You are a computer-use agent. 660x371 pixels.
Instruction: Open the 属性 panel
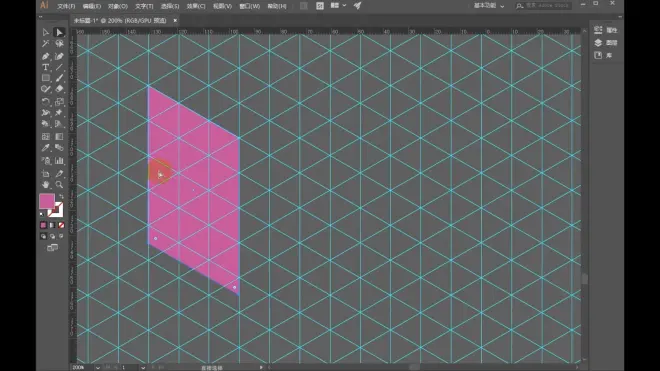(x=605, y=30)
